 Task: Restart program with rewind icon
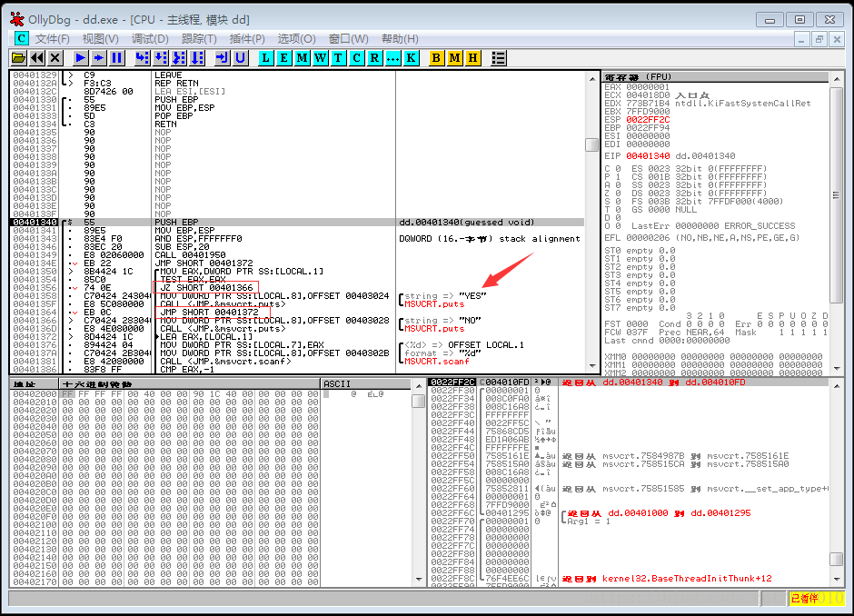click(37, 58)
